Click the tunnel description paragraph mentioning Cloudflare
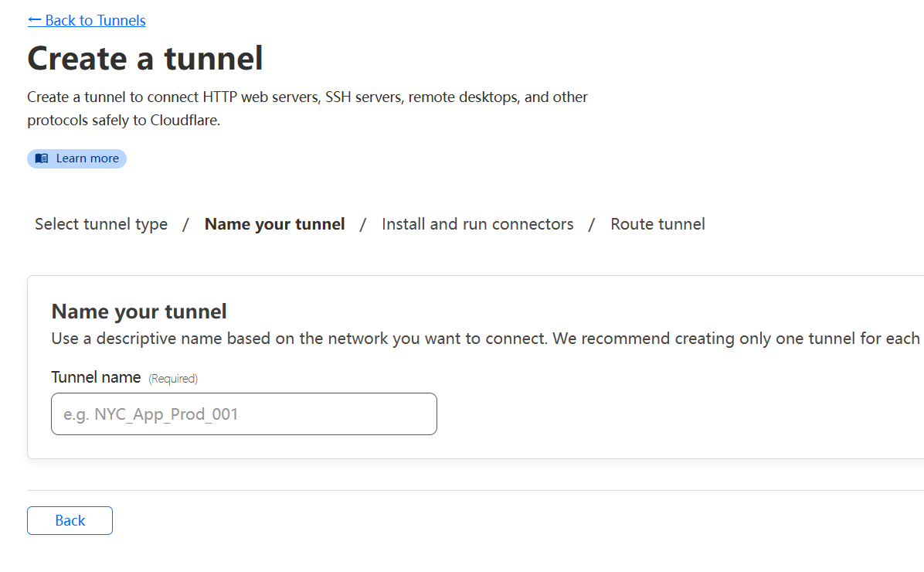924x572 pixels. point(307,108)
